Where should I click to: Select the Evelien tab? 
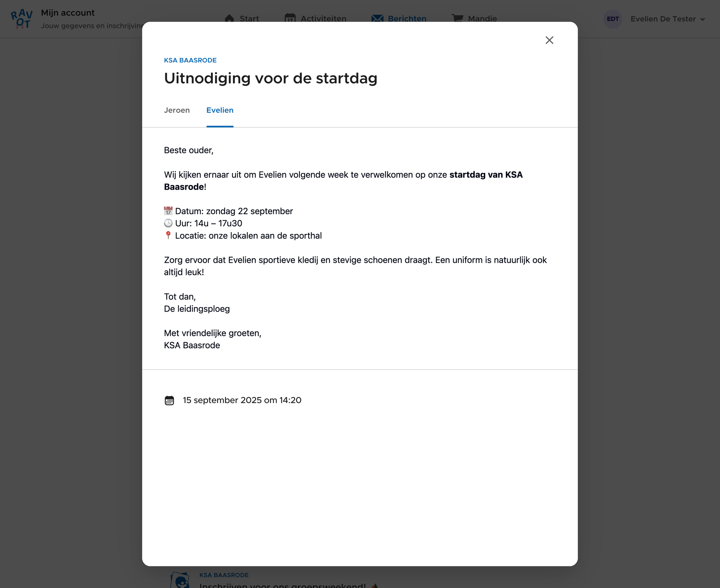[220, 110]
